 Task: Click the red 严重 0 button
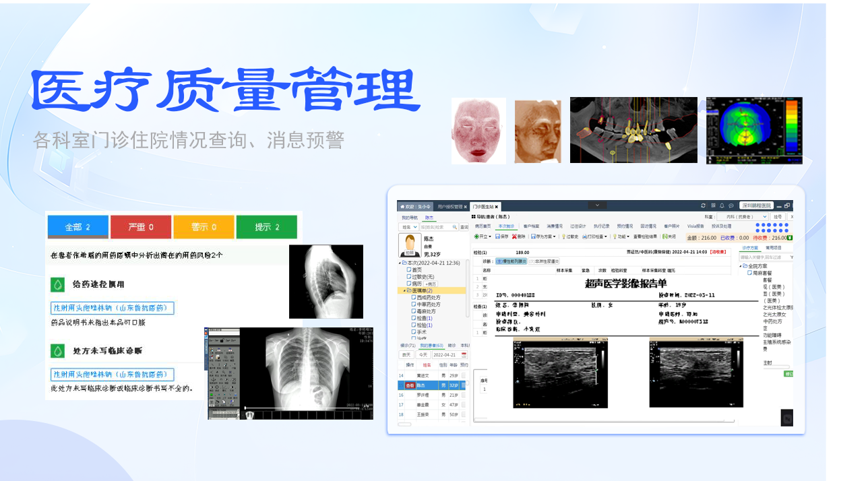coord(140,227)
